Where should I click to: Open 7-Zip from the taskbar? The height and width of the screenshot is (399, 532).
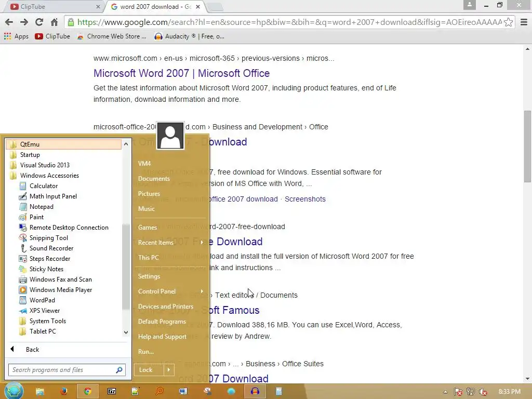(x=112, y=392)
